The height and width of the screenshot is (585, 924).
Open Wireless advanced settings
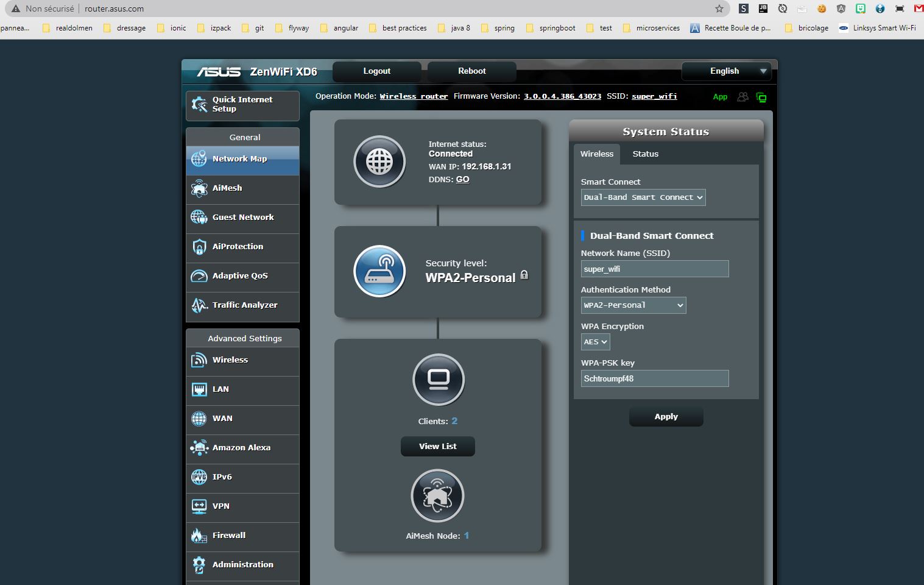coord(242,361)
